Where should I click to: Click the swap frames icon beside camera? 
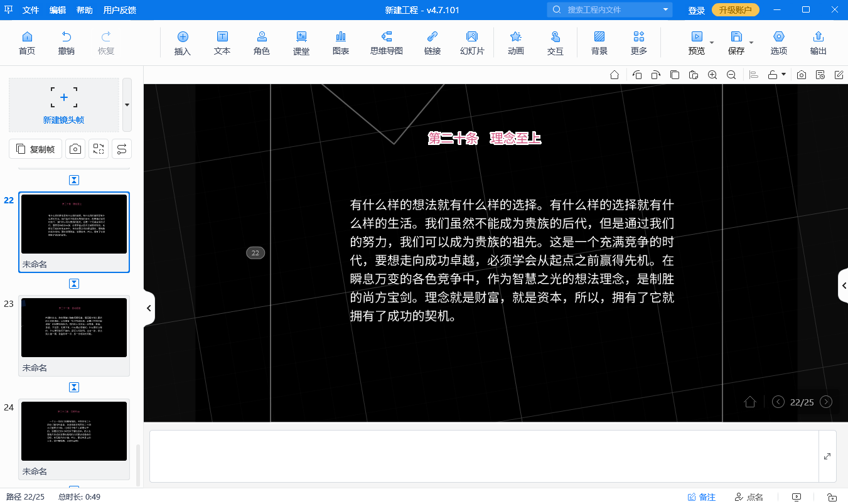[x=99, y=149]
